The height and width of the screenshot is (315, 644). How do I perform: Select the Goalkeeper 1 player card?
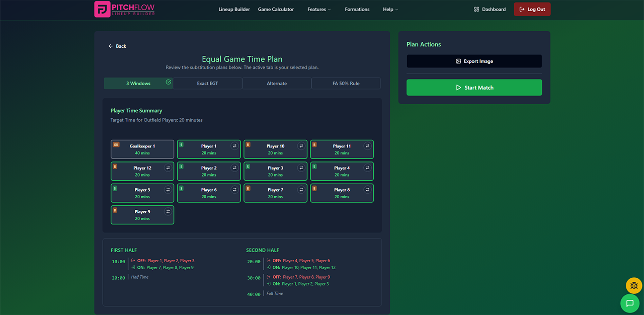(x=142, y=149)
